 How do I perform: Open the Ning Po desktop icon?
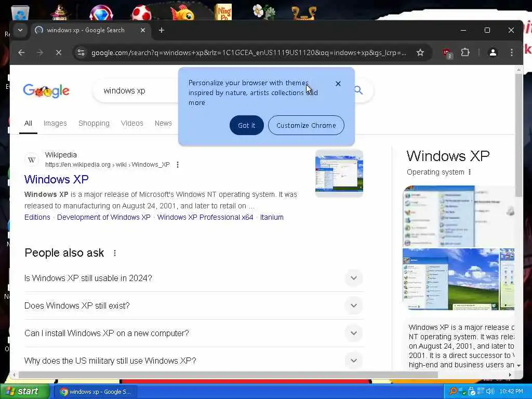tap(223, 12)
